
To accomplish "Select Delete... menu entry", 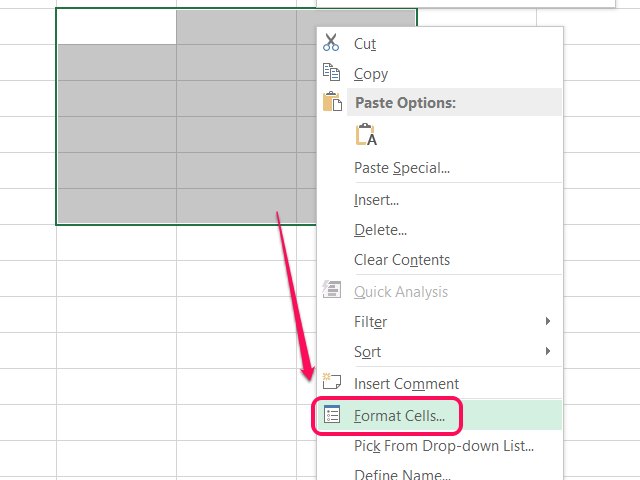I will [x=440, y=230].
